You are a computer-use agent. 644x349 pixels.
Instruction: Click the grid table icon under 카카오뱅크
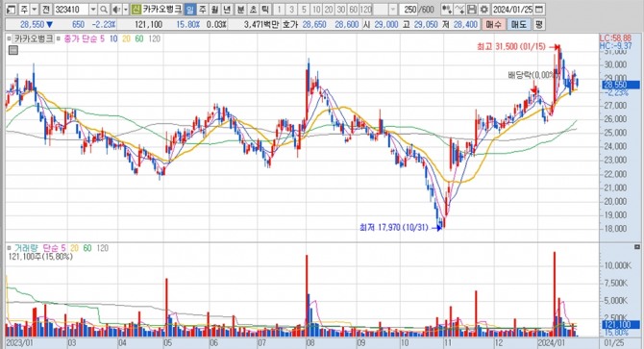13,51
